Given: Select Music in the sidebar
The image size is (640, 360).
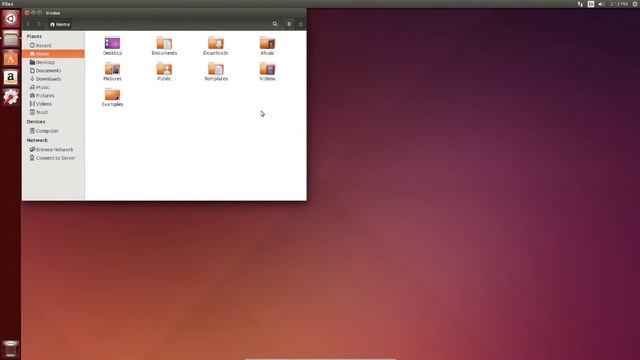Looking at the screenshot, I should [x=53, y=87].
